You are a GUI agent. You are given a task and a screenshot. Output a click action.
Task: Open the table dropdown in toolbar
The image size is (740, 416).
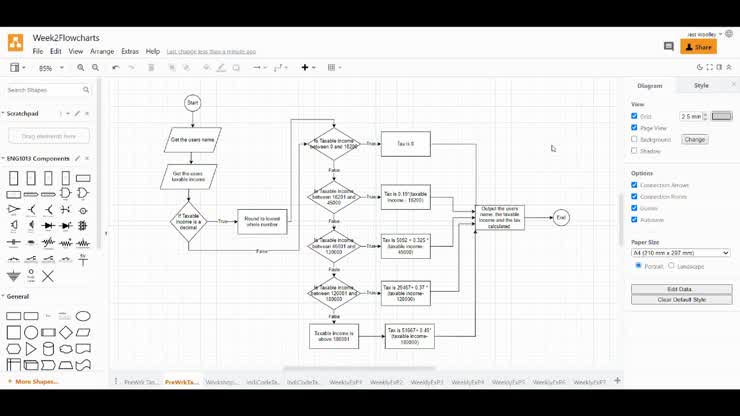(334, 68)
